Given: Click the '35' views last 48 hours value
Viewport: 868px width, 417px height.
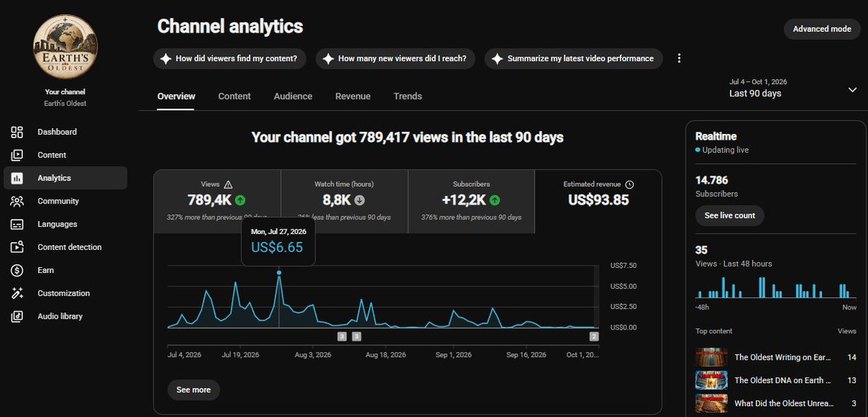Looking at the screenshot, I should [x=702, y=250].
